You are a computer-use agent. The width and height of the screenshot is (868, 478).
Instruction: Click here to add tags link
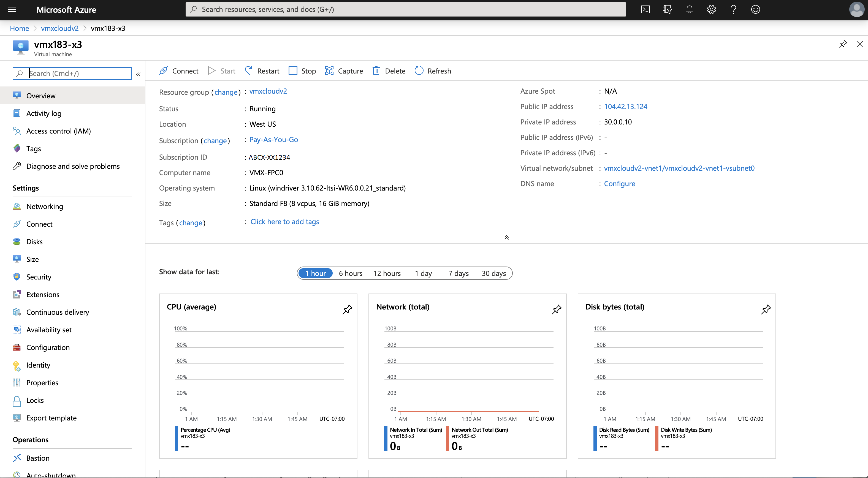(284, 222)
